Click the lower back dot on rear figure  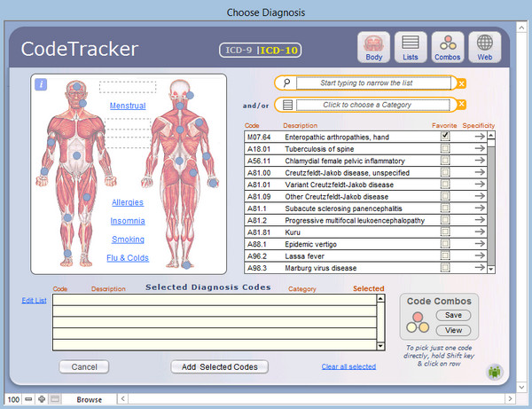(x=179, y=161)
